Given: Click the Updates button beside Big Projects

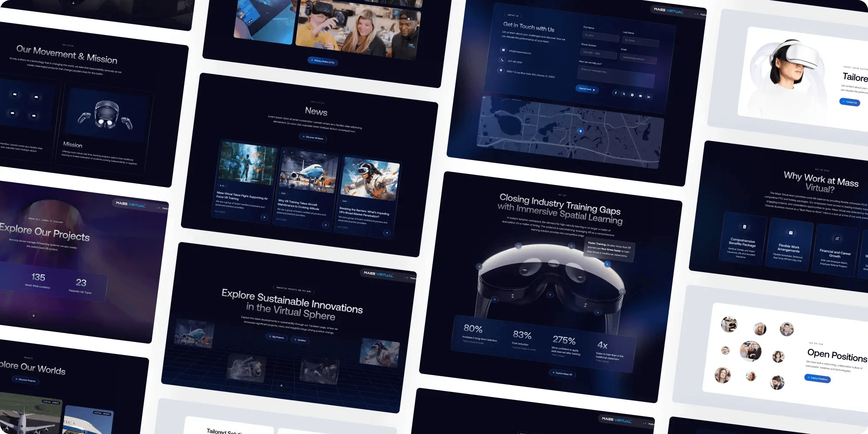Looking at the screenshot, I should pos(300,340).
